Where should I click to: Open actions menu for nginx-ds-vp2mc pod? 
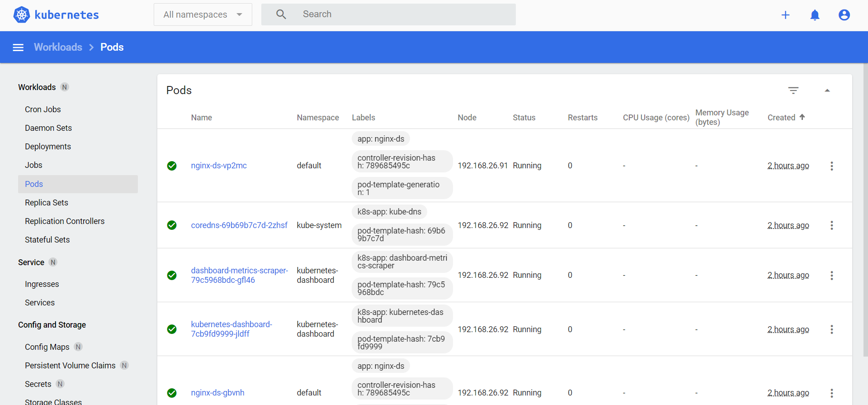[x=831, y=166]
